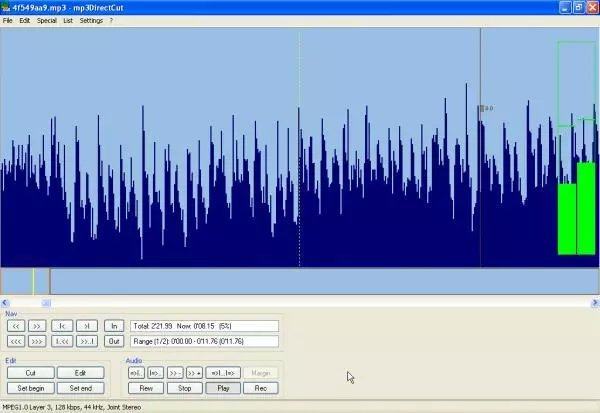Click the overview bar below the waveform
Screen dimensions: 600x413
[x=300, y=281]
